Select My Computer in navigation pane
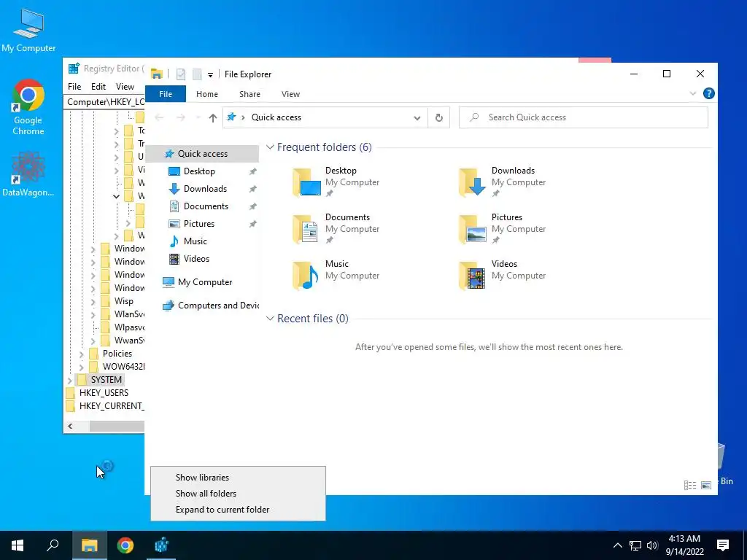The image size is (747, 560). (205, 282)
